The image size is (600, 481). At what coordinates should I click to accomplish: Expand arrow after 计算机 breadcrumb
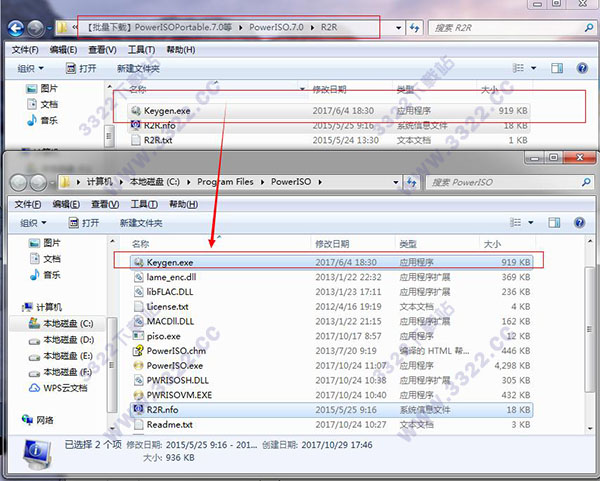pos(121,182)
